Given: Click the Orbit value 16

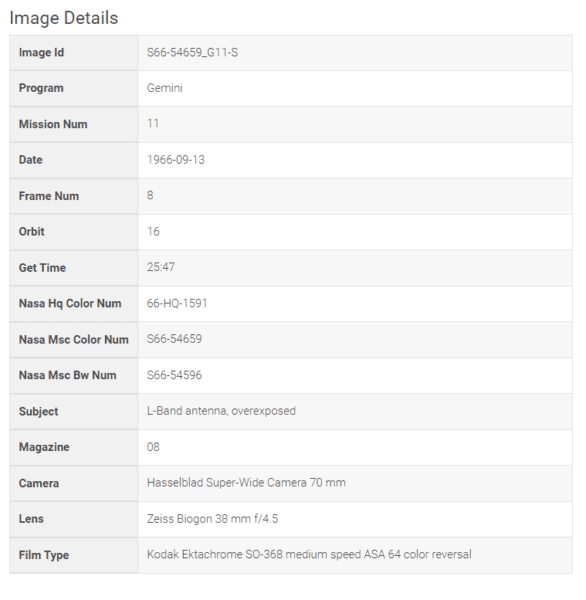Looking at the screenshot, I should click(x=153, y=232).
